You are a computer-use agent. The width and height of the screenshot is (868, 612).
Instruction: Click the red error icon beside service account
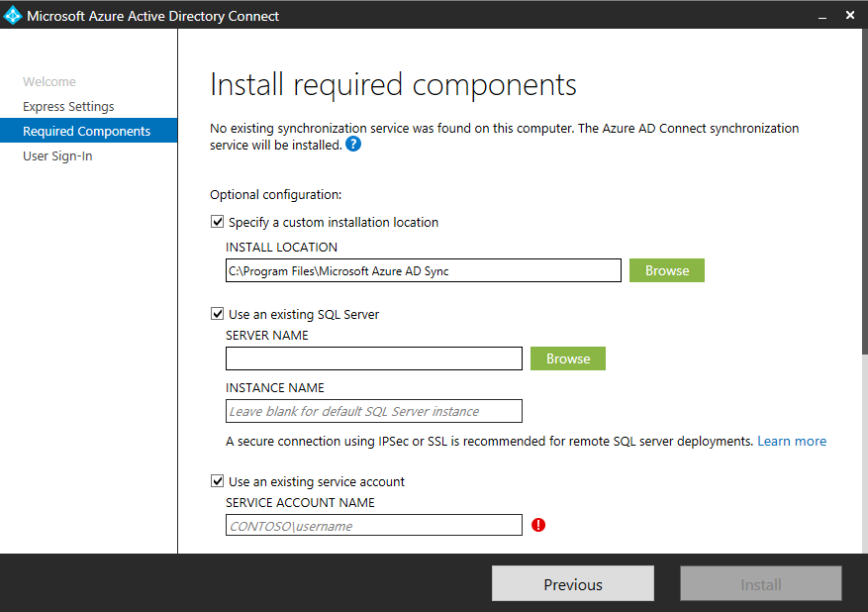[x=538, y=526]
